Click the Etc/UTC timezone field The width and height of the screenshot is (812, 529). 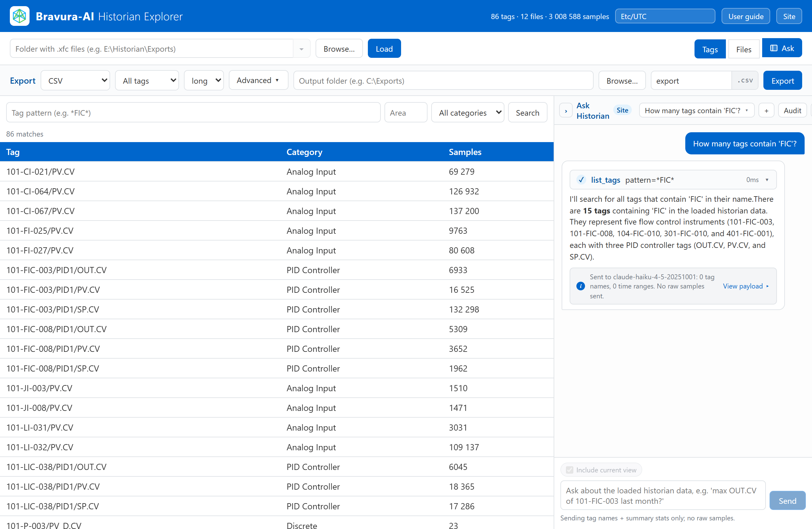[x=665, y=16]
